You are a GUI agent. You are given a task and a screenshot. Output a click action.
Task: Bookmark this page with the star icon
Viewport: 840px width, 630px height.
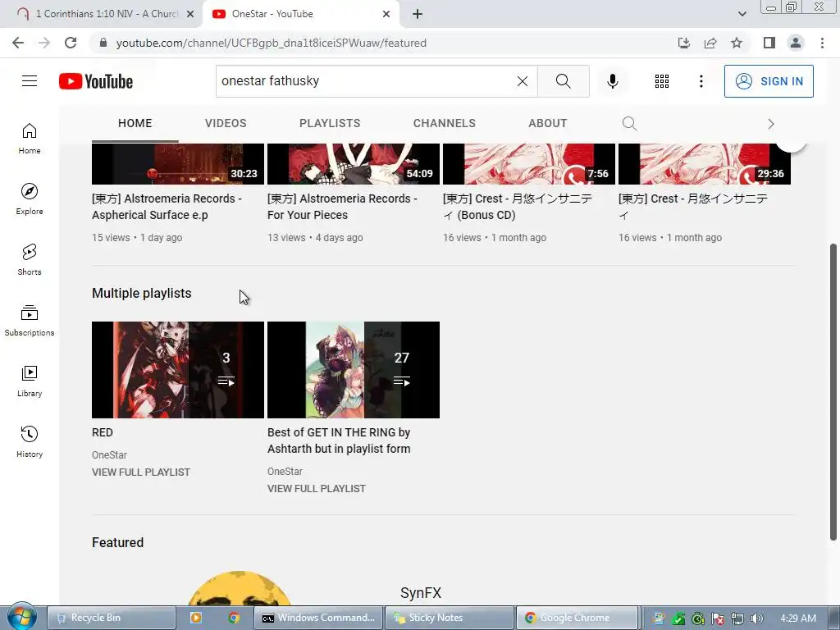[x=737, y=43]
